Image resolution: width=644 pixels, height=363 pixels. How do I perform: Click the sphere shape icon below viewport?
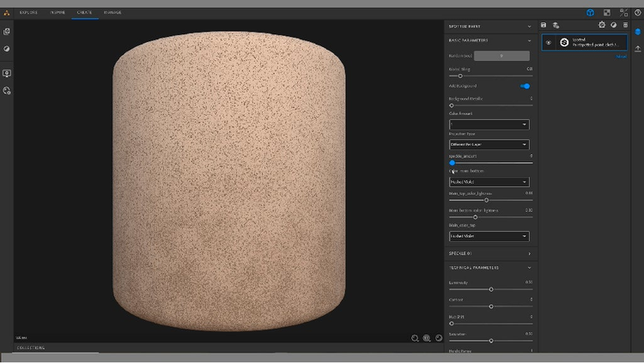(439, 338)
